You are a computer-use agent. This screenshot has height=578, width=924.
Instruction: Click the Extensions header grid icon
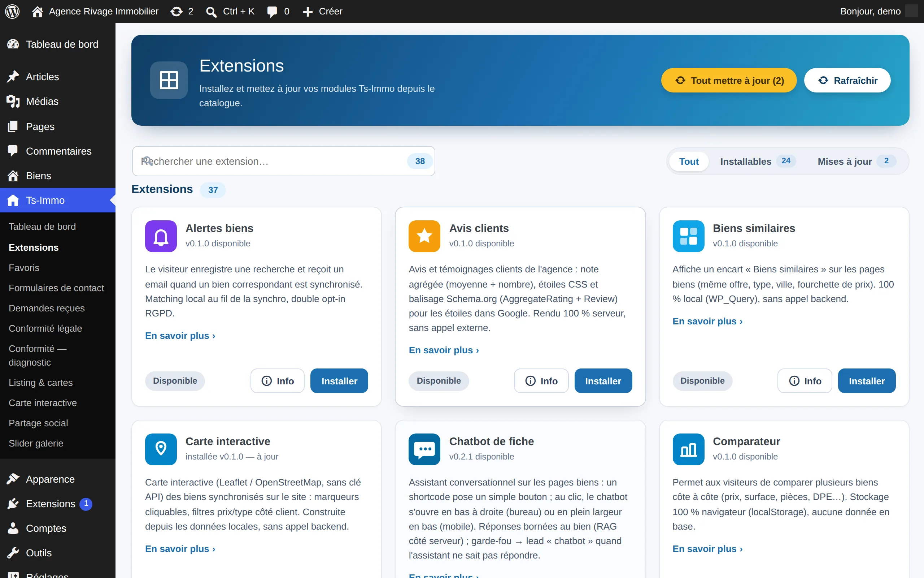point(169,80)
